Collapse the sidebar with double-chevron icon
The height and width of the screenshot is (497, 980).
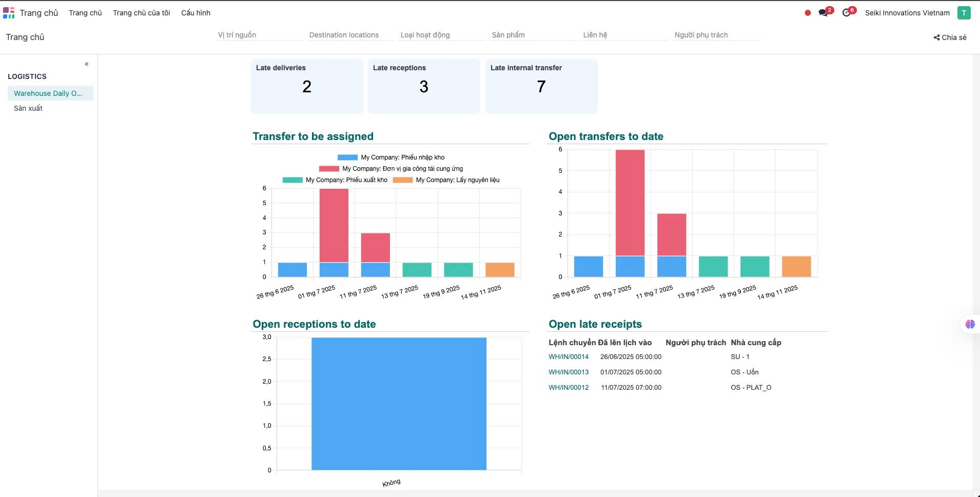87,64
